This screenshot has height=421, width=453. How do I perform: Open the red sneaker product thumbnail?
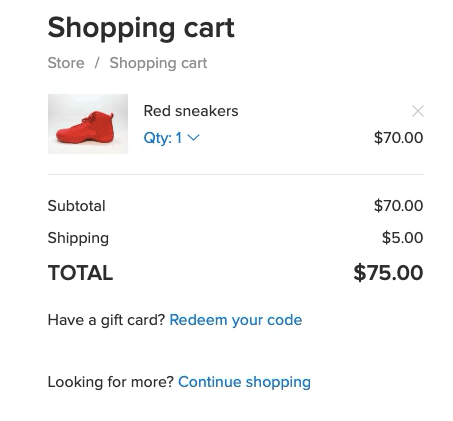tap(88, 124)
